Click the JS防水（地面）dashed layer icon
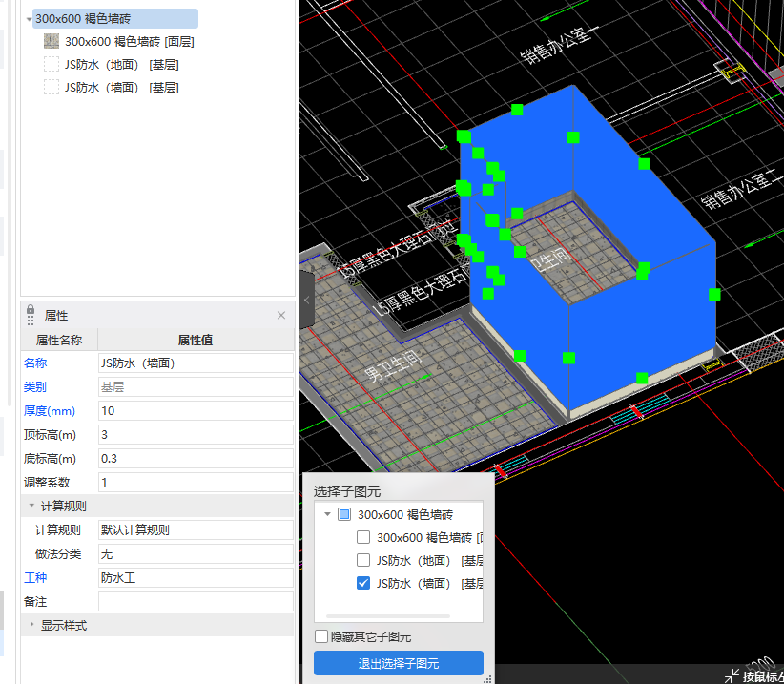The height and width of the screenshot is (684, 784). coord(52,65)
